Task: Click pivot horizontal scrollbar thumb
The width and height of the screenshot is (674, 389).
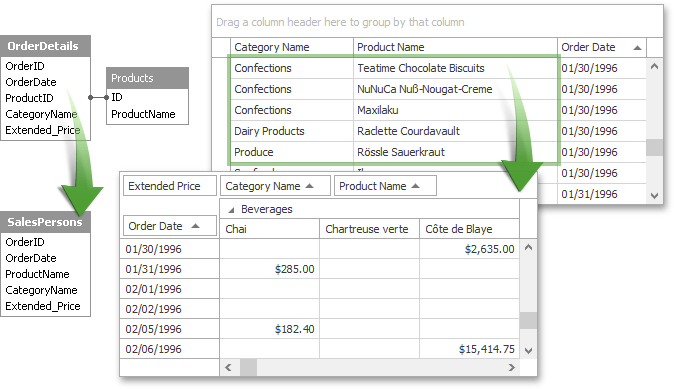Action: pyautogui.click(x=248, y=368)
